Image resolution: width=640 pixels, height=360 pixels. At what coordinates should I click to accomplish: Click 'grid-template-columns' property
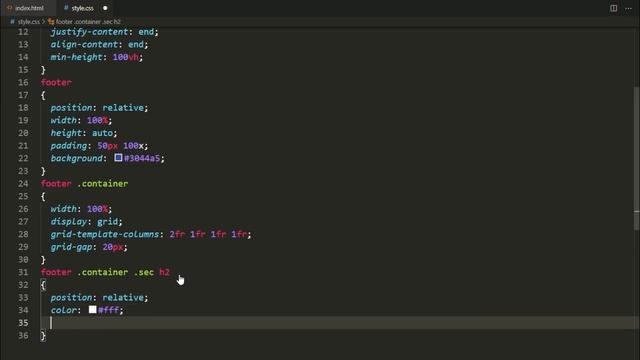click(104, 234)
